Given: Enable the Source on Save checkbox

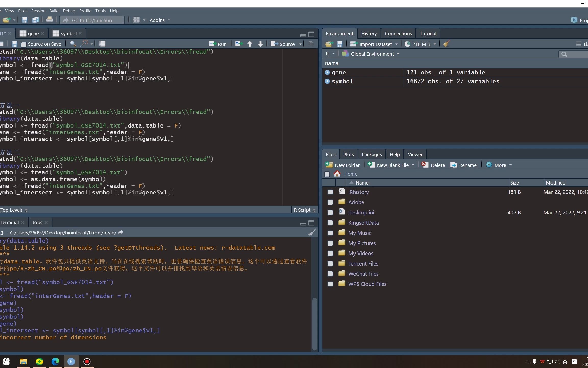Looking at the screenshot, I should (24, 44).
